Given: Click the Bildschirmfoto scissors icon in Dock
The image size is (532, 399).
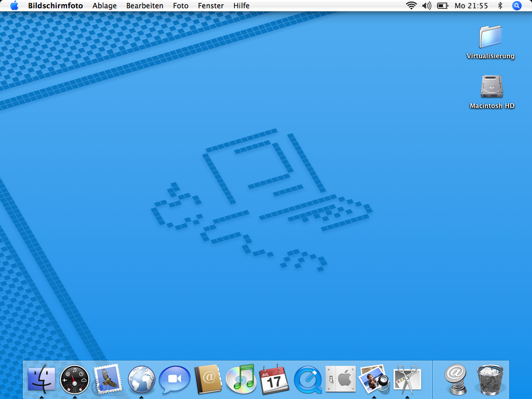Looking at the screenshot, I should (407, 379).
